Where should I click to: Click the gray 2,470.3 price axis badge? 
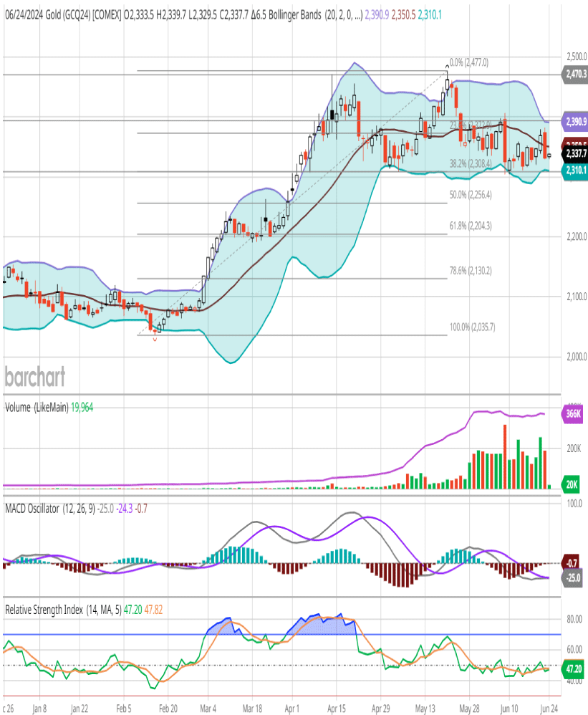[x=574, y=74]
